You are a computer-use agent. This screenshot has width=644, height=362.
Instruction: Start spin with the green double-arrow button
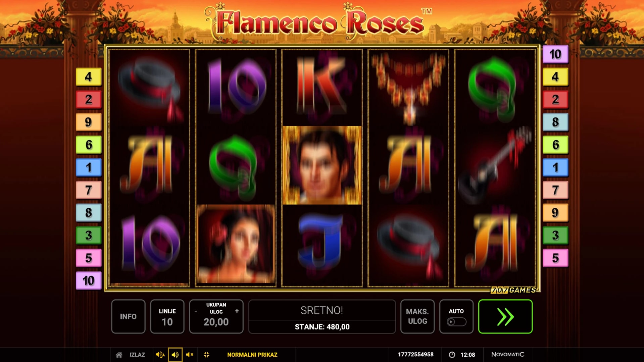pos(505,316)
